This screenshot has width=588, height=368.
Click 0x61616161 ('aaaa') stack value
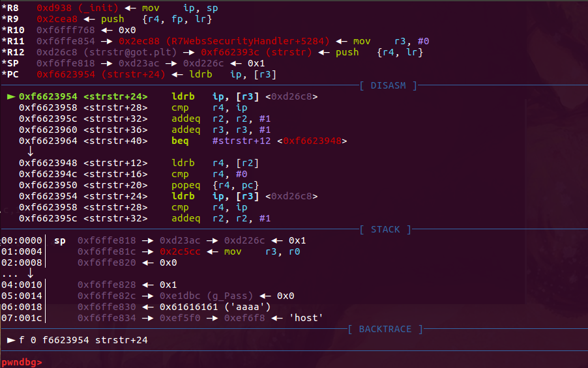(215, 307)
